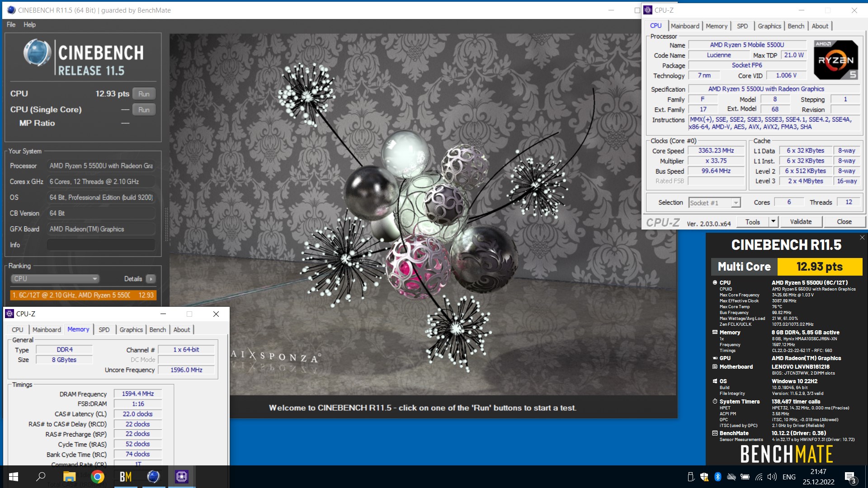
Task: Open the notification center icon
Action: [x=850, y=477]
